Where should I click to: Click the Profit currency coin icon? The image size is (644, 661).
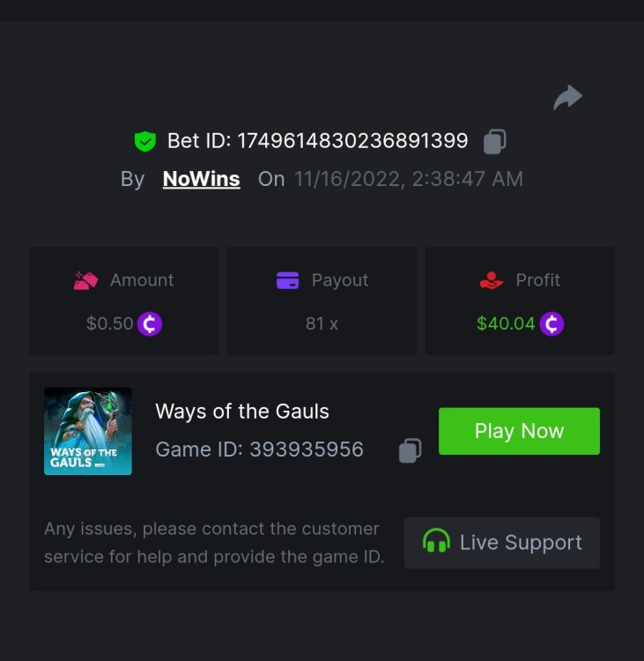(551, 323)
